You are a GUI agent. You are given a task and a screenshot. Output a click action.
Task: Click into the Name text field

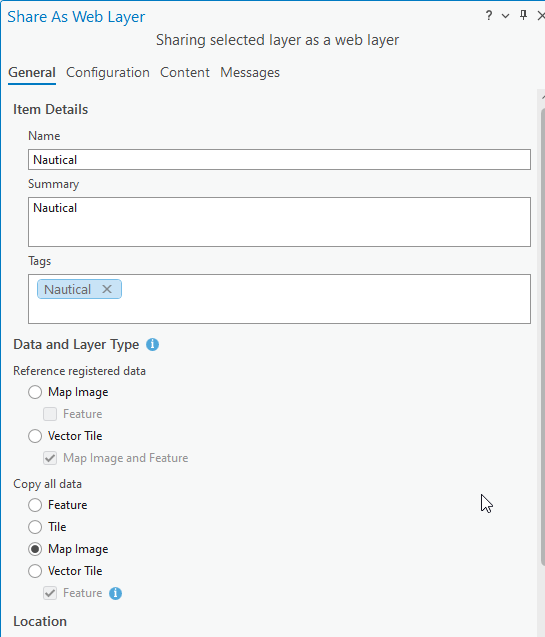point(279,160)
